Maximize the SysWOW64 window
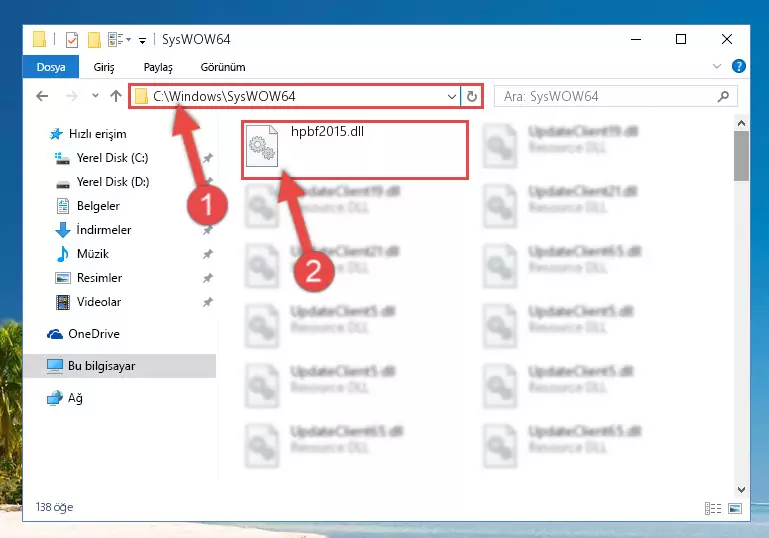Screen dimensions: 769x538 [681, 39]
